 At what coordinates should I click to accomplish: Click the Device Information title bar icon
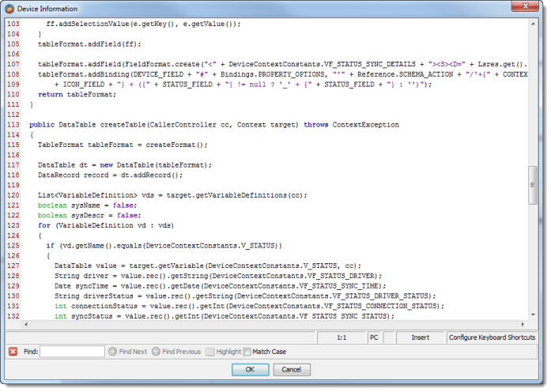pos(11,9)
